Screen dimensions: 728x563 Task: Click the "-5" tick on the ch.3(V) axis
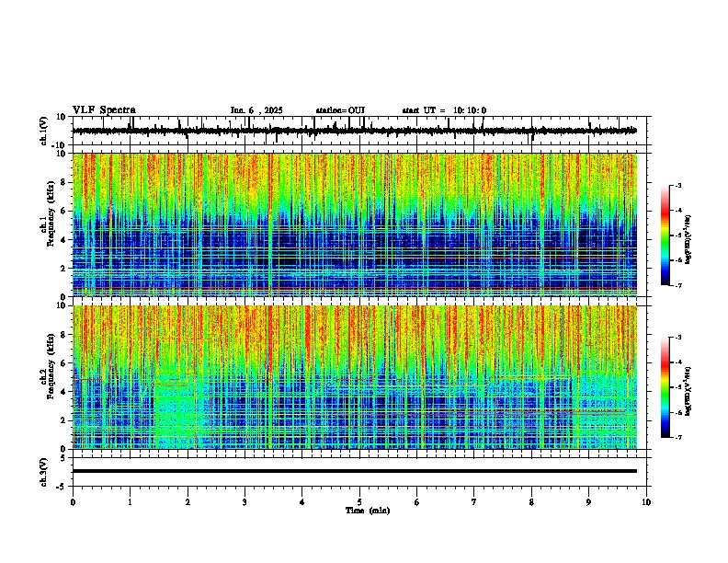63,487
